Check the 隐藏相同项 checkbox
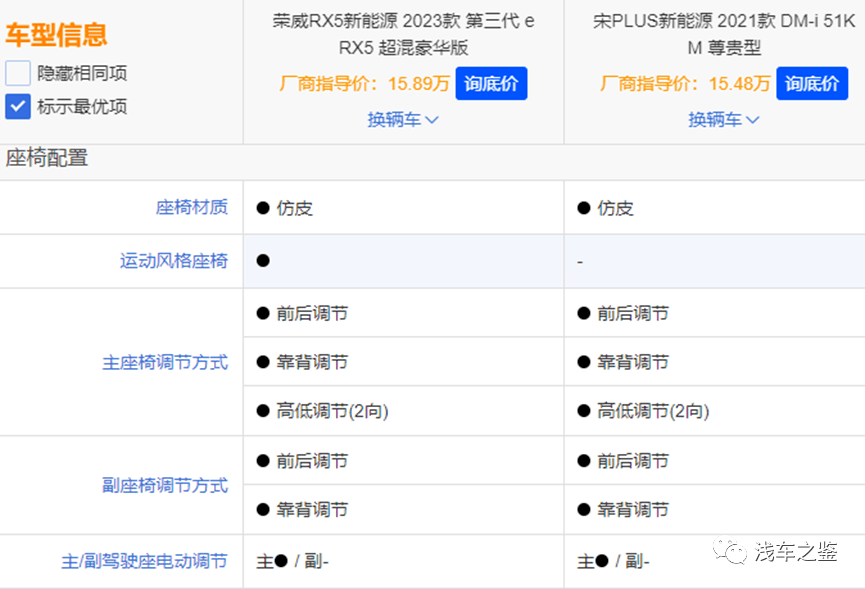The image size is (865, 589). point(18,73)
